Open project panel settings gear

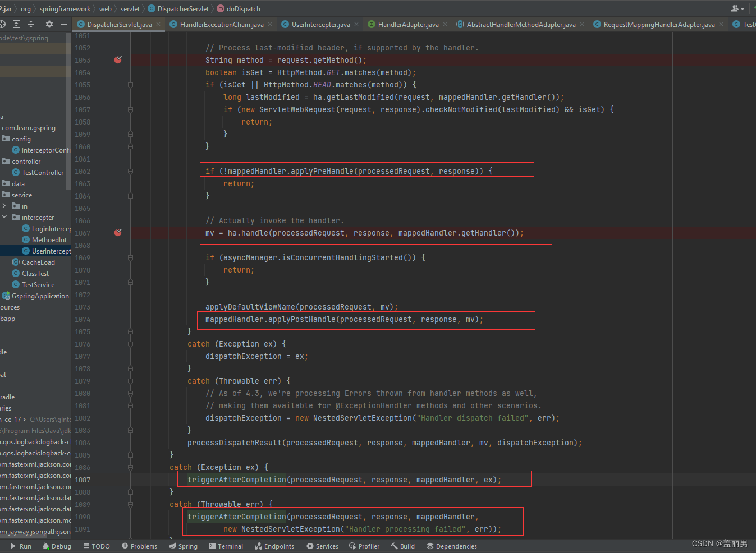pyautogui.click(x=49, y=24)
